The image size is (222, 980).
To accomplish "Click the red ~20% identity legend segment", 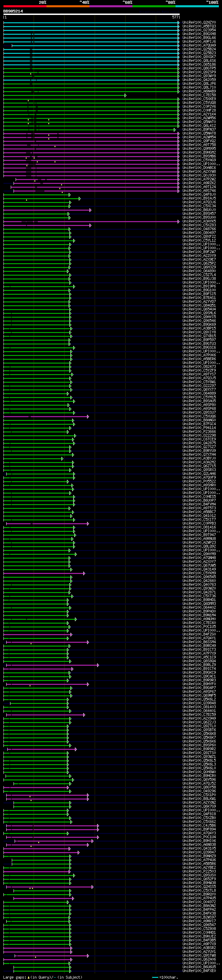I will (25, 6).
